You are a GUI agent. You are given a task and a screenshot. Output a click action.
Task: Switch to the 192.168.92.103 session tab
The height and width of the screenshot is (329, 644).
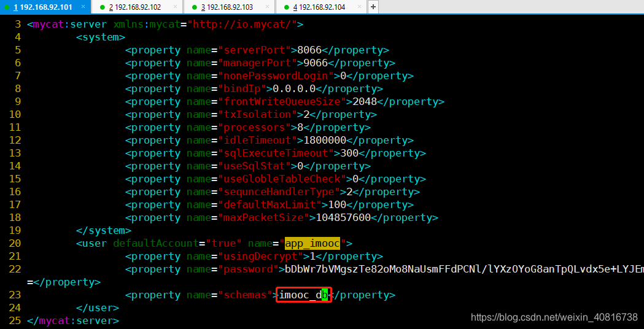(229, 7)
